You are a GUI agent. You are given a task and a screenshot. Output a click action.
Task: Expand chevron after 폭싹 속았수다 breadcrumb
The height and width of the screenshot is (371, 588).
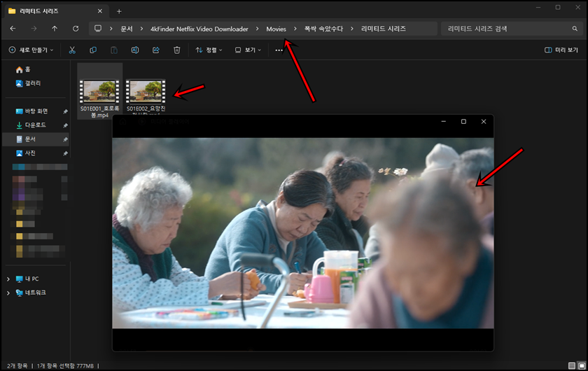(351, 29)
